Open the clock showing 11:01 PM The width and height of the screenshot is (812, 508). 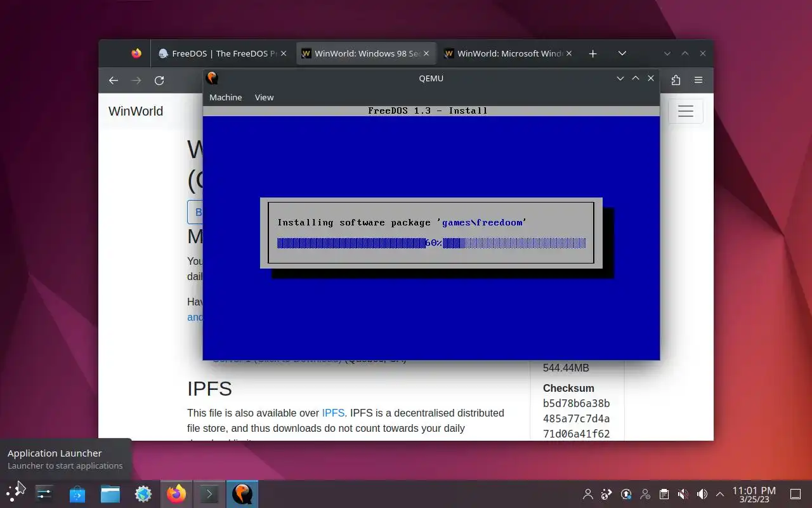(x=754, y=494)
